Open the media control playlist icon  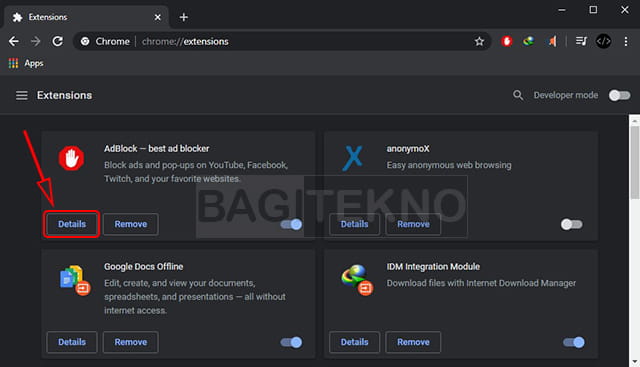tap(581, 41)
